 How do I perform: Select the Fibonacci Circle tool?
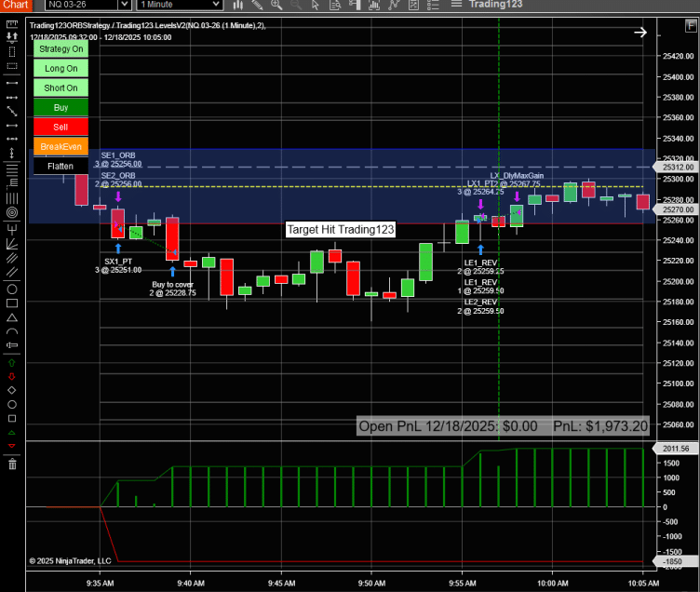click(12, 212)
